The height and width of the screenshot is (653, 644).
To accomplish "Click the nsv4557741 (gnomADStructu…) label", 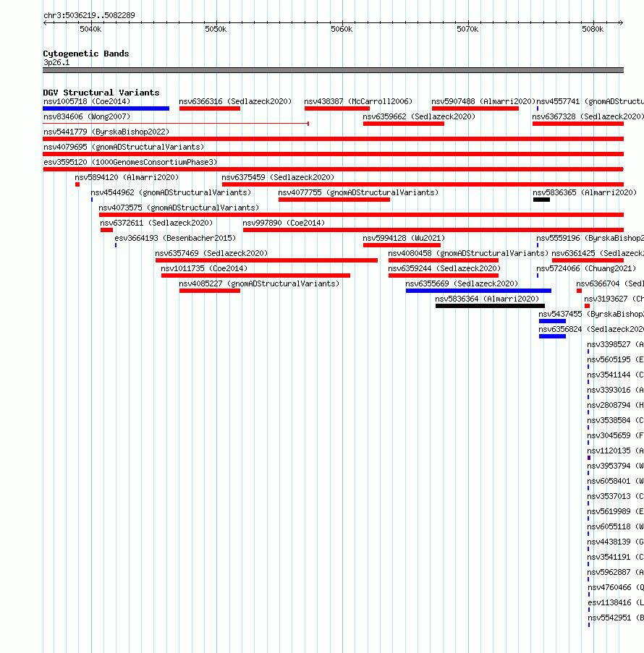I will tap(590, 102).
